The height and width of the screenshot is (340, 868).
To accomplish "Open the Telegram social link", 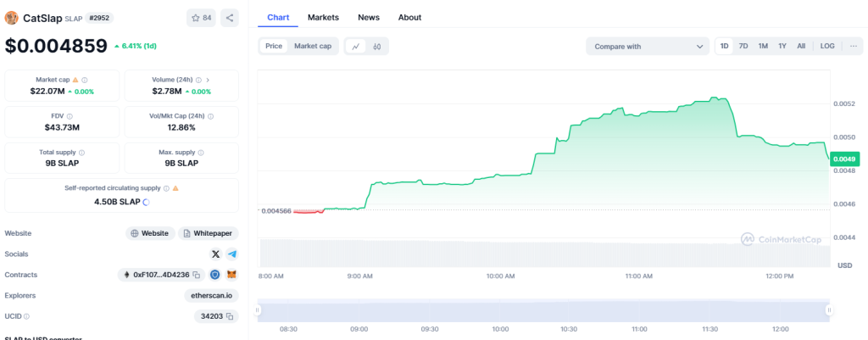I will click(x=232, y=254).
